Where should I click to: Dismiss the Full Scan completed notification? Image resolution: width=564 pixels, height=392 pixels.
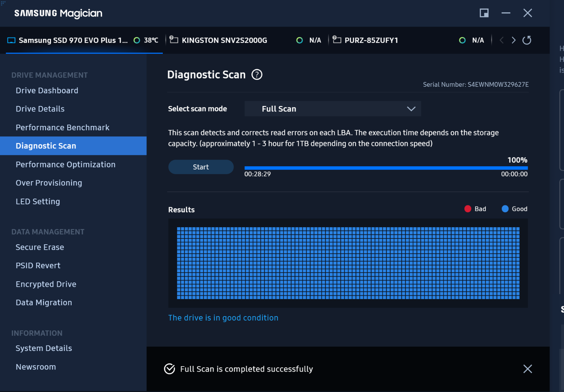pyautogui.click(x=527, y=369)
